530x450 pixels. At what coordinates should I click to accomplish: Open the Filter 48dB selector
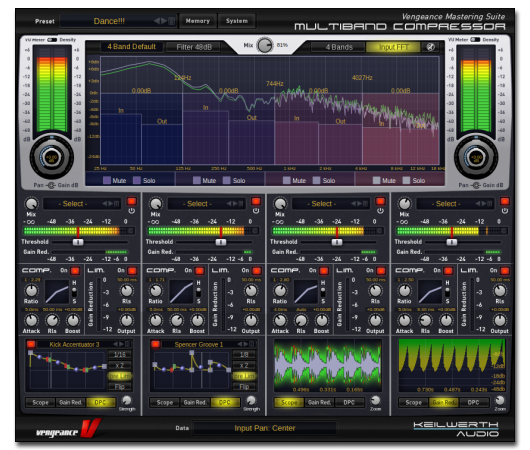click(194, 47)
